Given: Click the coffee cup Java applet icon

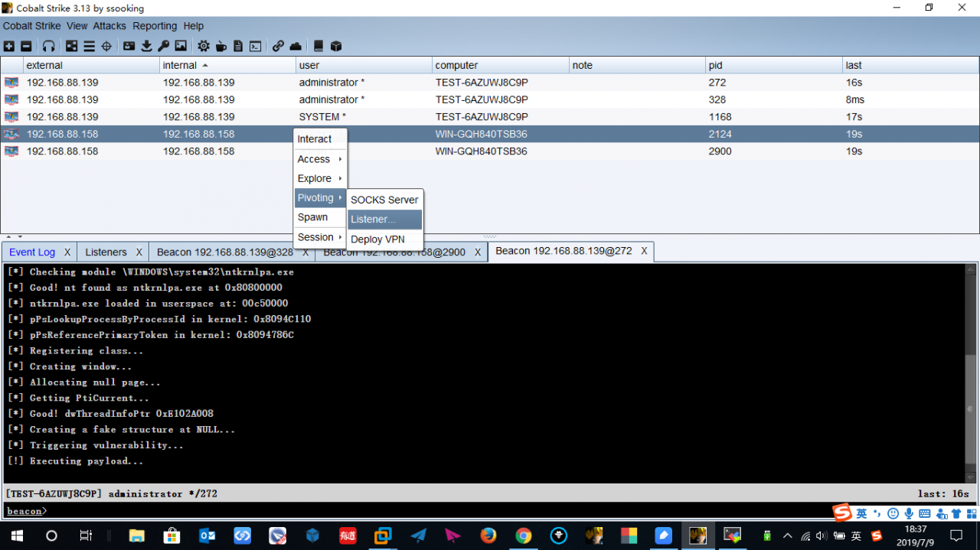Looking at the screenshot, I should point(220,46).
